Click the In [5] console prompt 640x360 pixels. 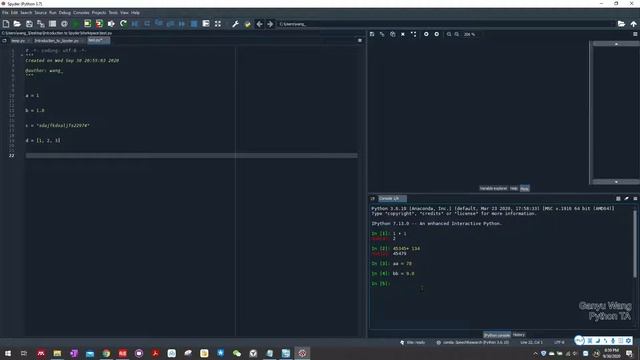point(381,284)
